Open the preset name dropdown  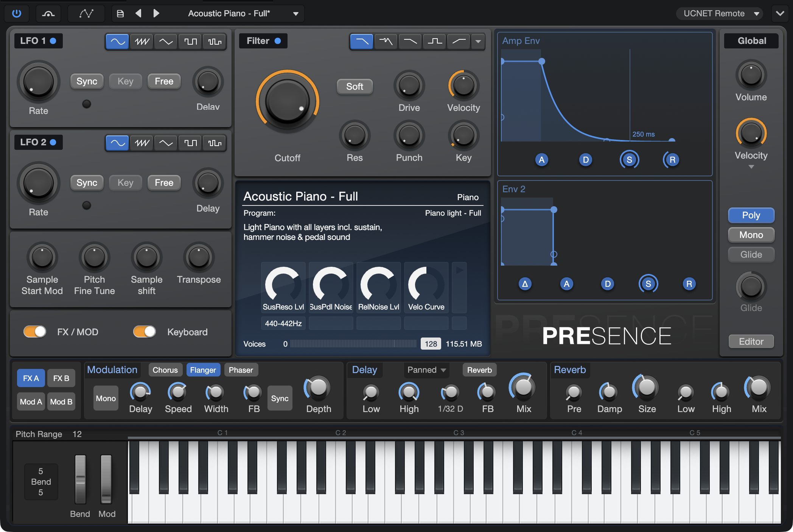coord(296,14)
